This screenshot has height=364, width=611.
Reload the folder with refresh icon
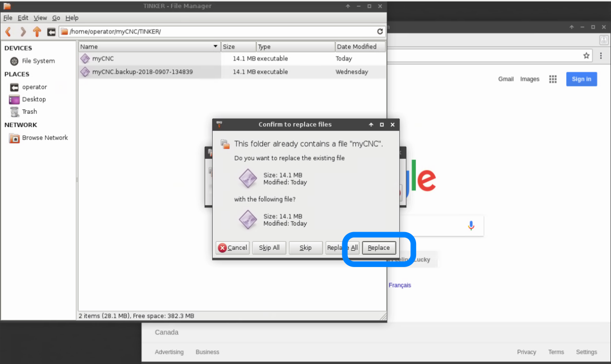point(380,32)
